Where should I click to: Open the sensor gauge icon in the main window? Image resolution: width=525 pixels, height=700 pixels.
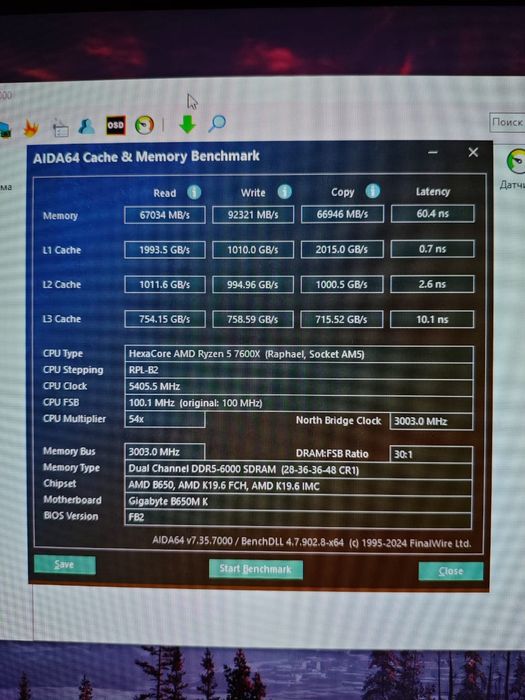pos(516,161)
